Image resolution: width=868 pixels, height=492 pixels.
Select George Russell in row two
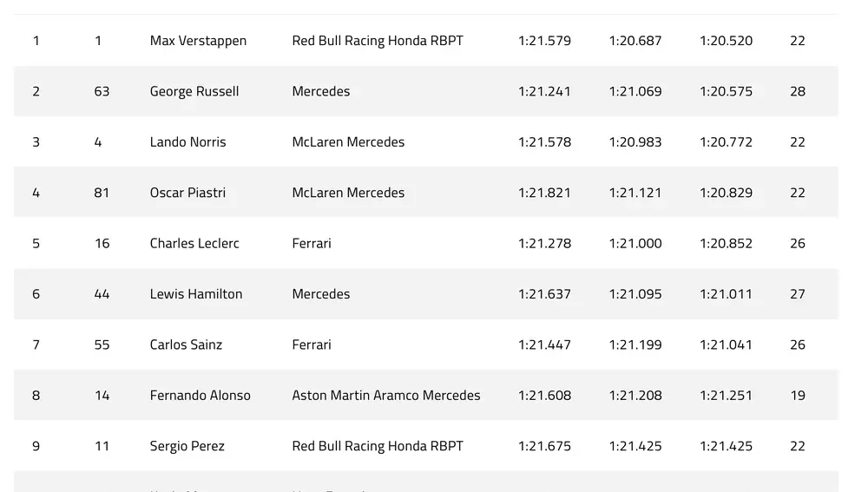[x=194, y=91]
